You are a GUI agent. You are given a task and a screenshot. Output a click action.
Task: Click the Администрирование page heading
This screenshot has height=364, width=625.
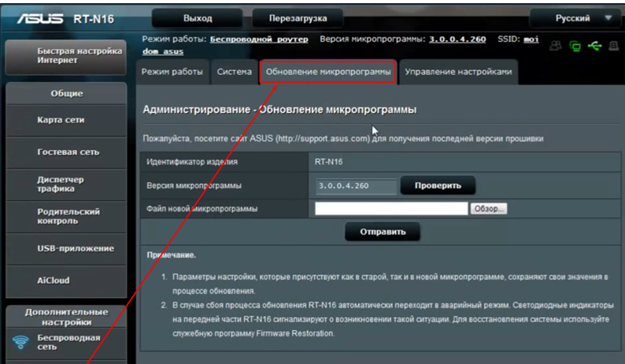279,109
